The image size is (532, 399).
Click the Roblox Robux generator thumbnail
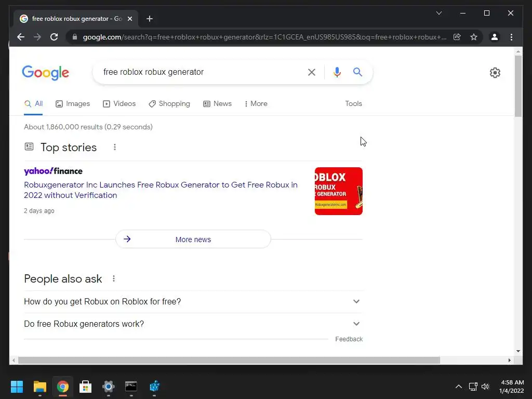(339, 191)
